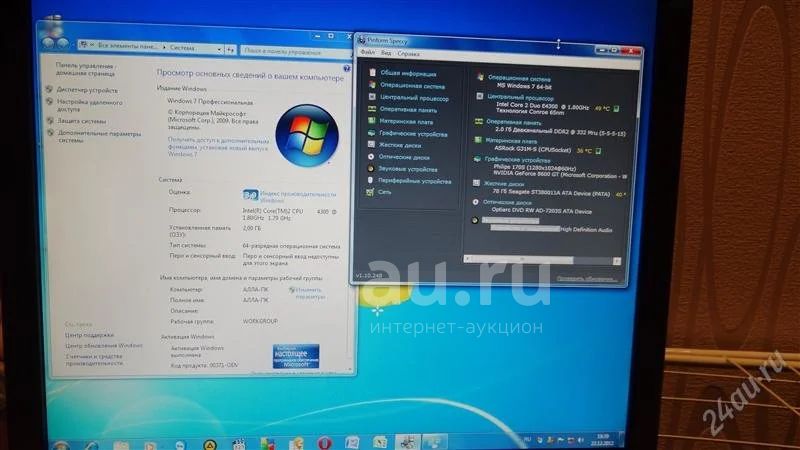The width and height of the screenshot is (800, 450).
Task: Click Центральный процессор icon in Speccy sidebar
Action: click(372, 96)
